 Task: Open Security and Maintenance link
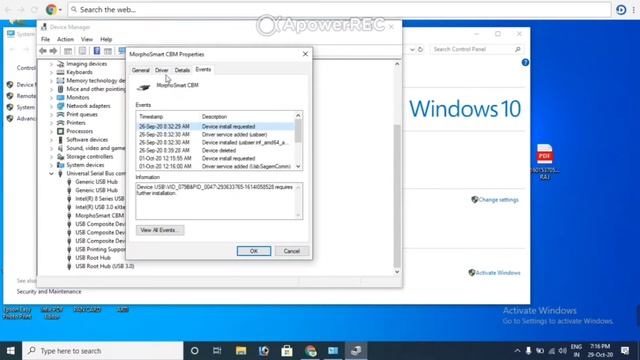click(49, 291)
